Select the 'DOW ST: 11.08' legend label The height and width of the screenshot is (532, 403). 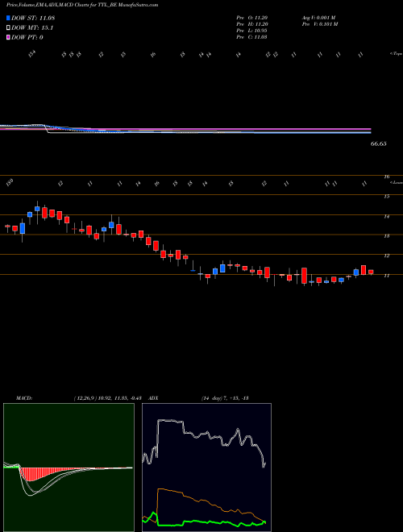33,18
